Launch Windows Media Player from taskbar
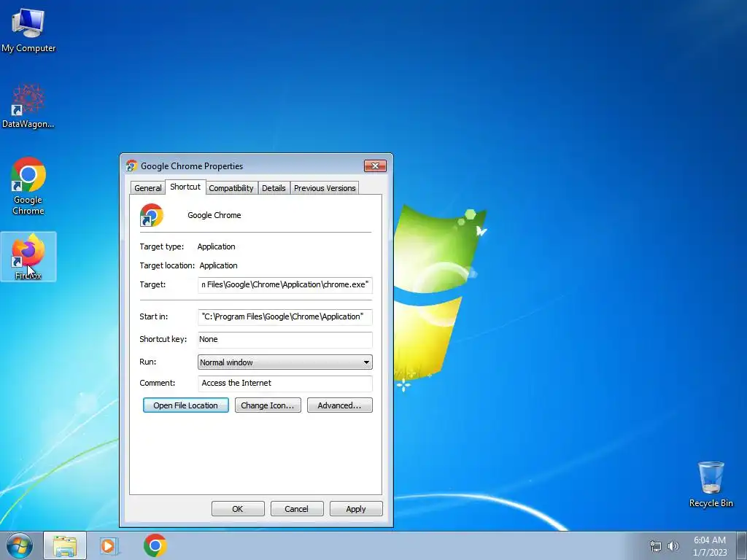747x560 pixels. pyautogui.click(x=109, y=545)
